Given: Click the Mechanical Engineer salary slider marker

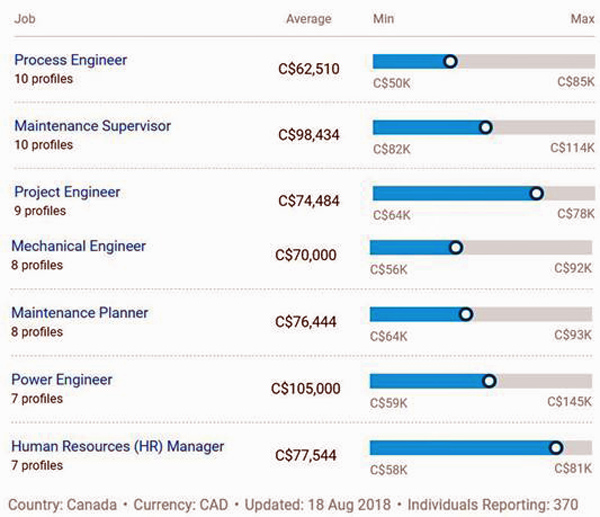Looking at the screenshot, I should [456, 247].
